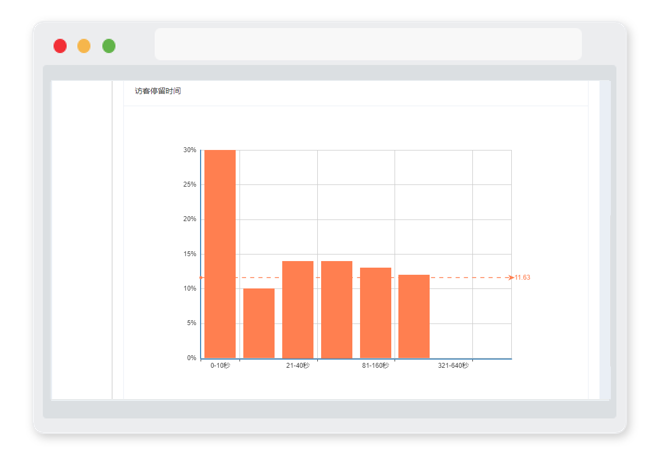
Task: Click the 25% y-axis label
Action: [x=190, y=184]
